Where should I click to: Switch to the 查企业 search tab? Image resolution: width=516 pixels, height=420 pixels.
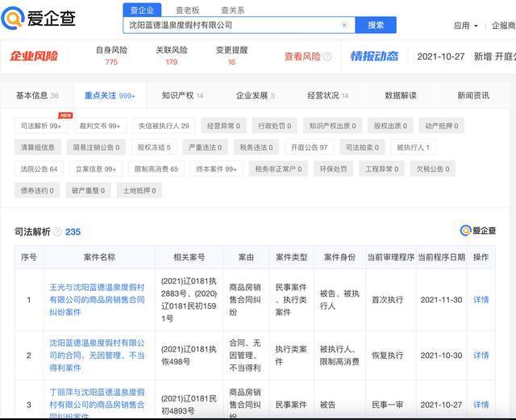tap(142, 10)
